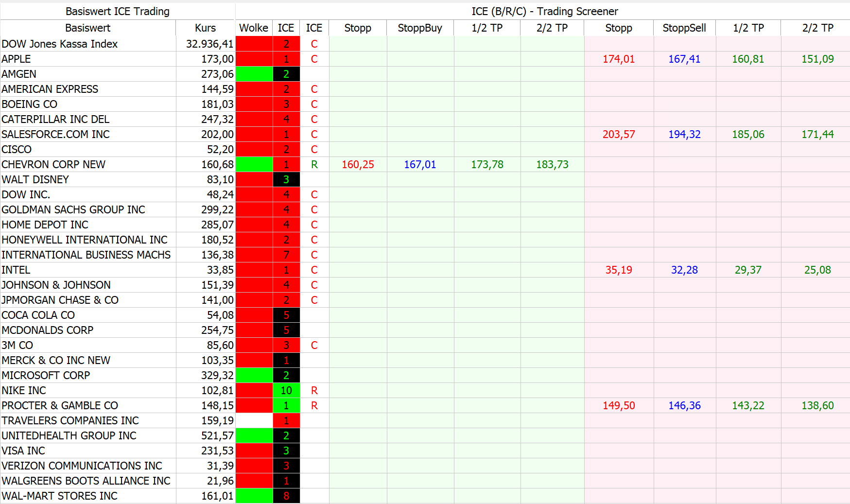Click the MCDONALDS CORP row name
Viewport: 850px width, 504px height.
click(47, 330)
